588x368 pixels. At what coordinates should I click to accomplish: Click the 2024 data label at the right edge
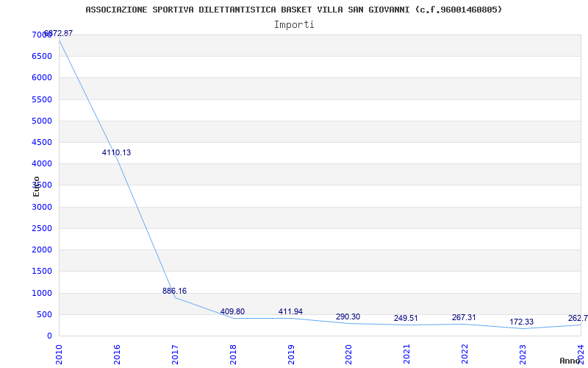578,319
